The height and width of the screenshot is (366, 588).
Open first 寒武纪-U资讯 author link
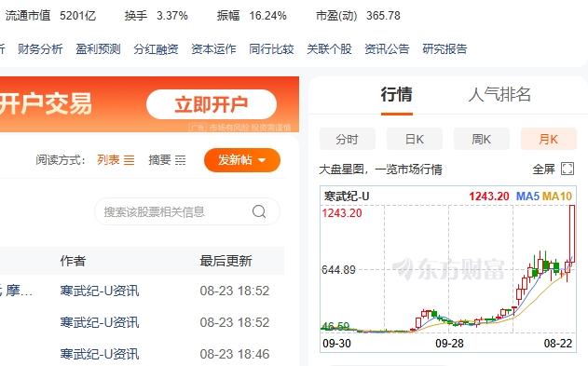click(100, 291)
